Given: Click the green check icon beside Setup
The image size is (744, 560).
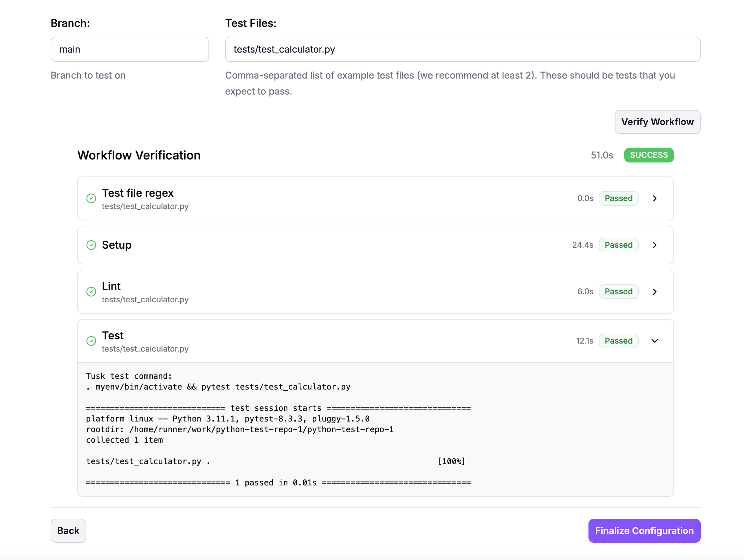Looking at the screenshot, I should point(91,245).
